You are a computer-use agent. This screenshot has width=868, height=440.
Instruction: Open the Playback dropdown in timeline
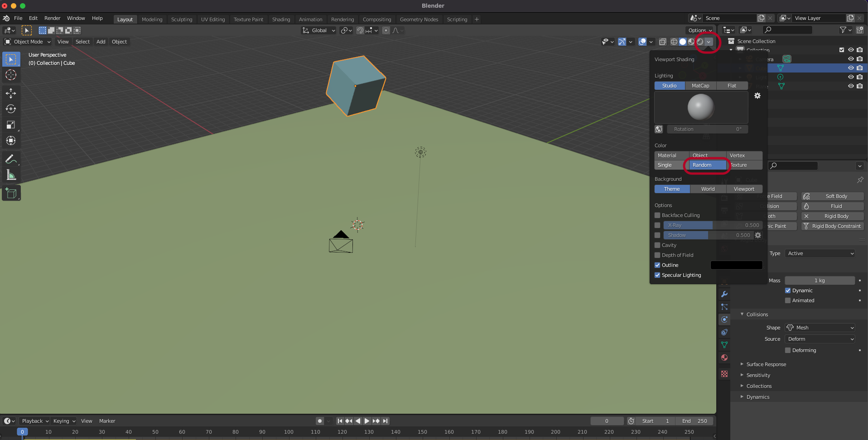click(x=35, y=421)
